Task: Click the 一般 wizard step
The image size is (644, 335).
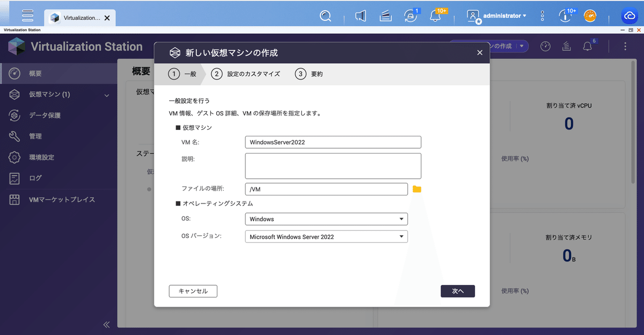Action: coord(182,74)
